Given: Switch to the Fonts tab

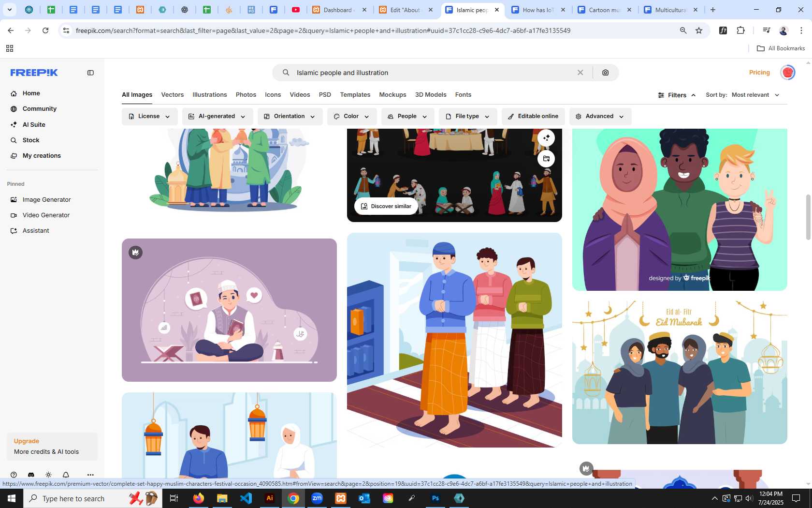Looking at the screenshot, I should point(463,95).
